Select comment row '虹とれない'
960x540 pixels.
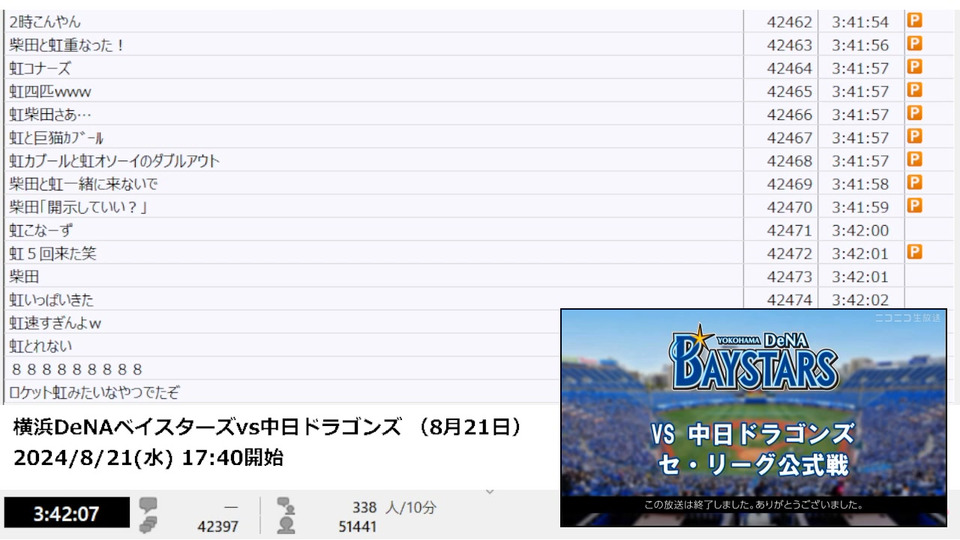[282, 346]
